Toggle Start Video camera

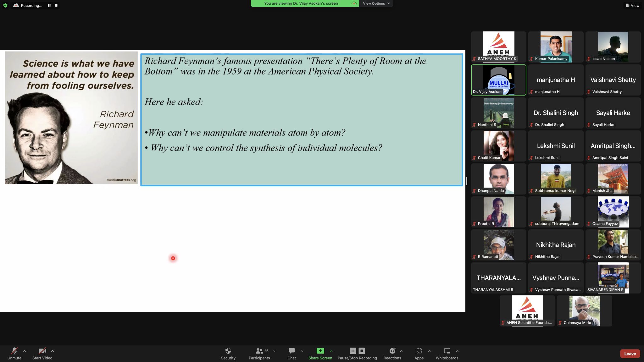tap(42, 351)
